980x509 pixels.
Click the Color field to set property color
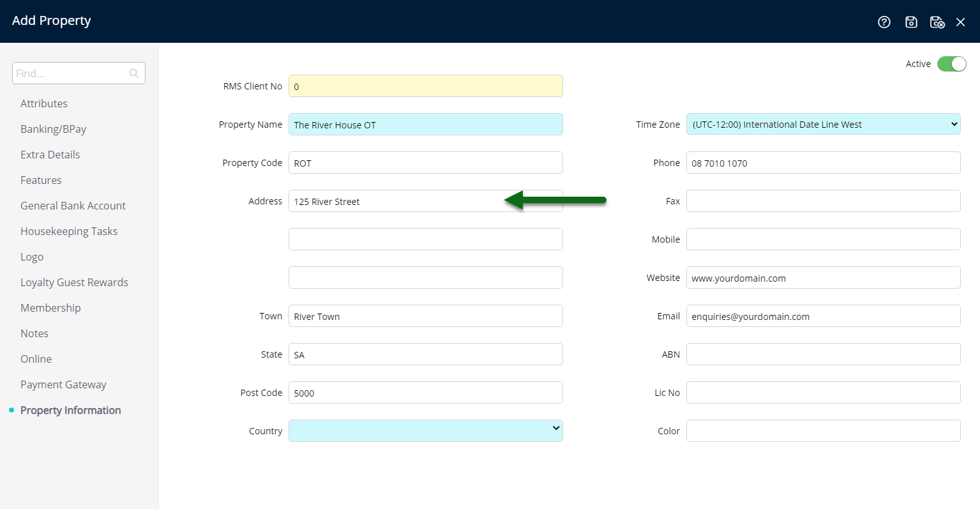pyautogui.click(x=822, y=430)
